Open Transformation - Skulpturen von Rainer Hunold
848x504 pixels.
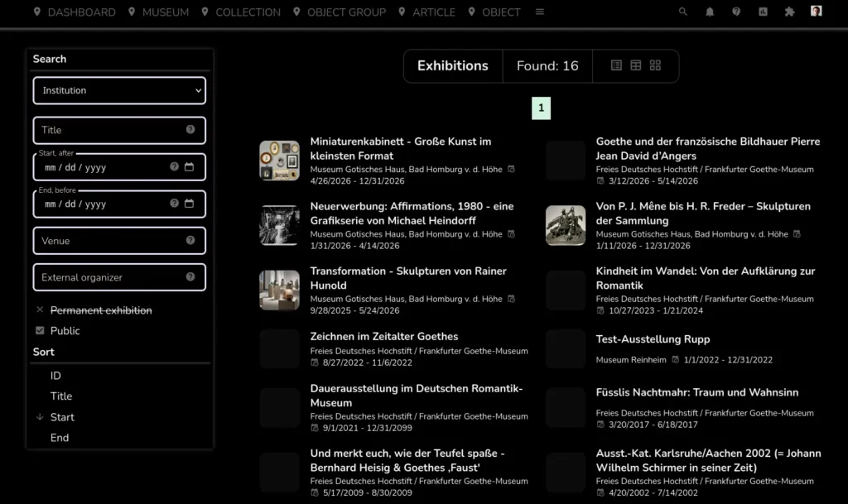point(408,278)
